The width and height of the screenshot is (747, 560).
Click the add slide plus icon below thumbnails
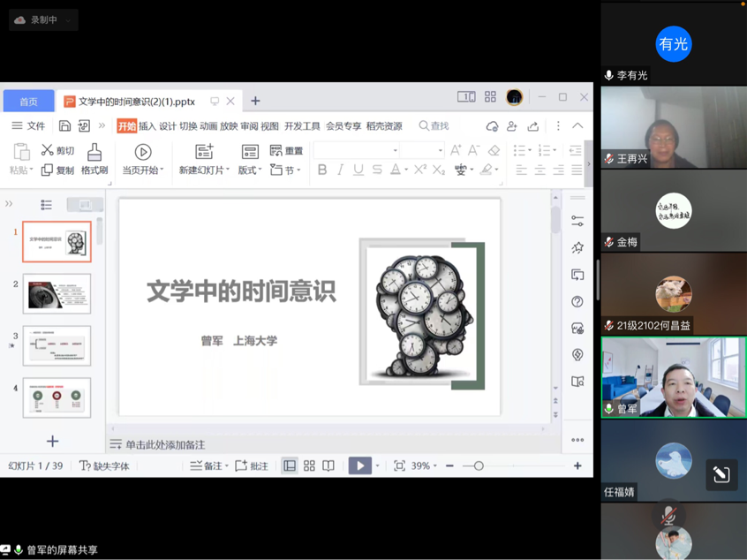click(52, 441)
